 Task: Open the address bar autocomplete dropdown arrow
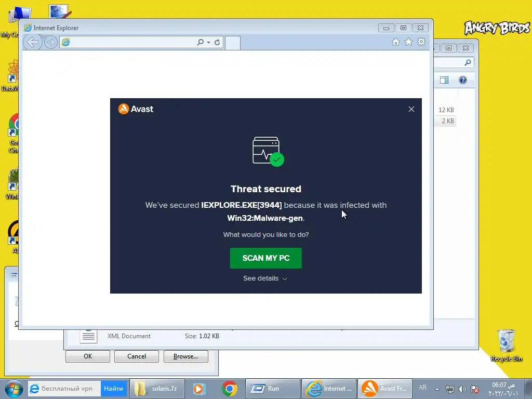[208, 43]
